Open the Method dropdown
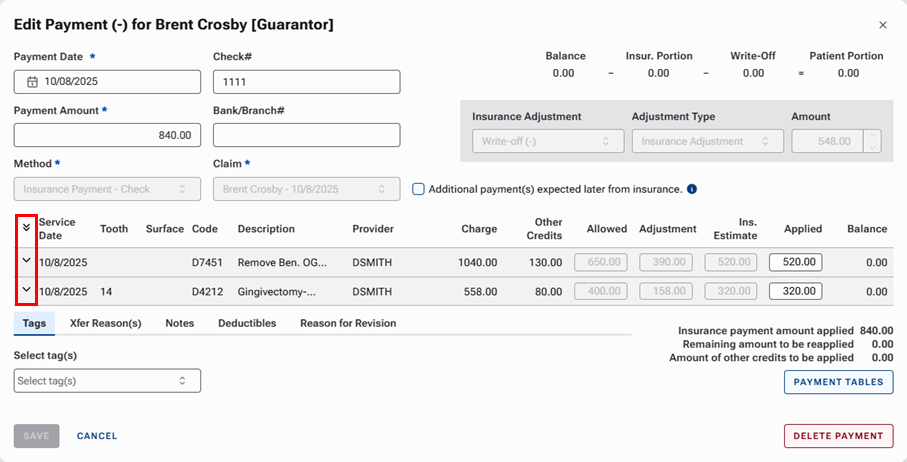 107,189
